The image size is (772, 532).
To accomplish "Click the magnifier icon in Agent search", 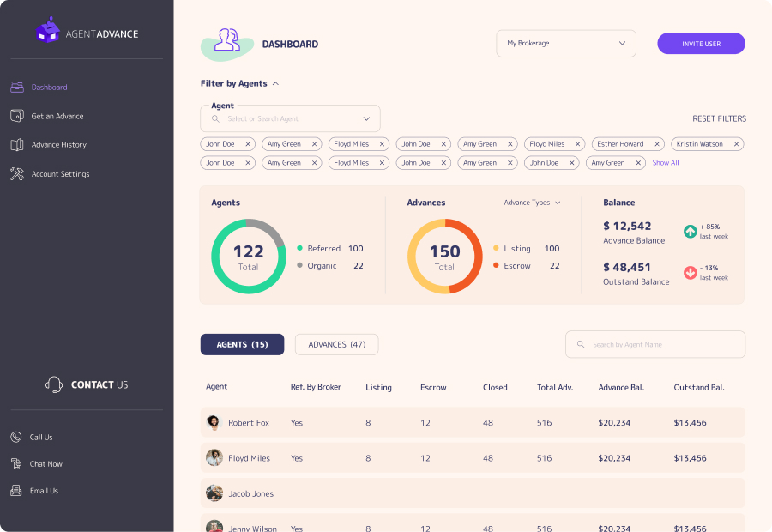I will tap(215, 118).
